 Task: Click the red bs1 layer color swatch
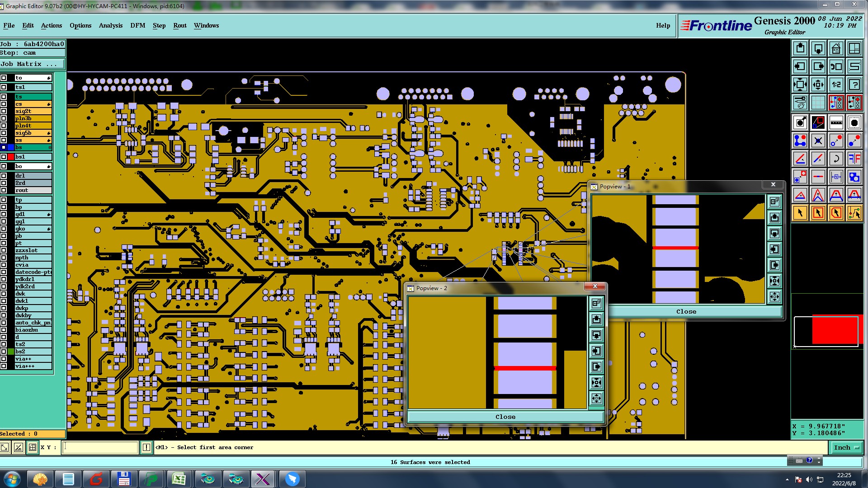pos(11,157)
